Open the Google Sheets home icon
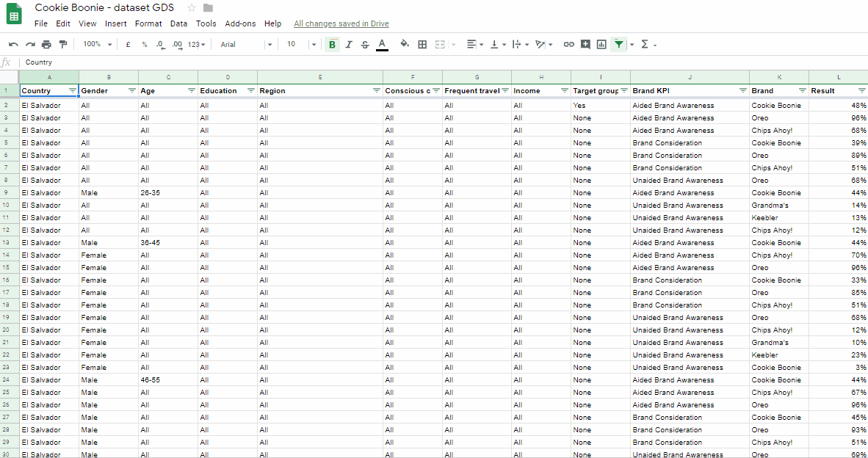Image resolution: width=868 pixels, height=458 pixels. click(x=14, y=15)
